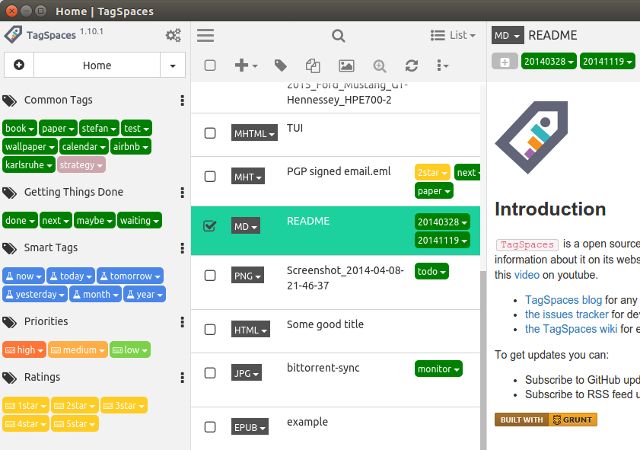Check the bittorrent-sync file checkbox
Screen dimensions: 640x450
(x=210, y=373)
